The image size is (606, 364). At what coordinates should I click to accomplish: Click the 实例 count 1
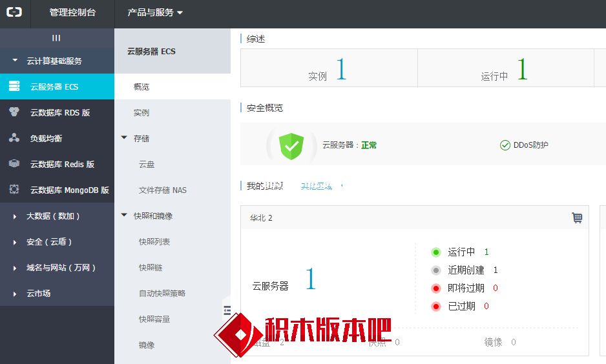click(341, 70)
